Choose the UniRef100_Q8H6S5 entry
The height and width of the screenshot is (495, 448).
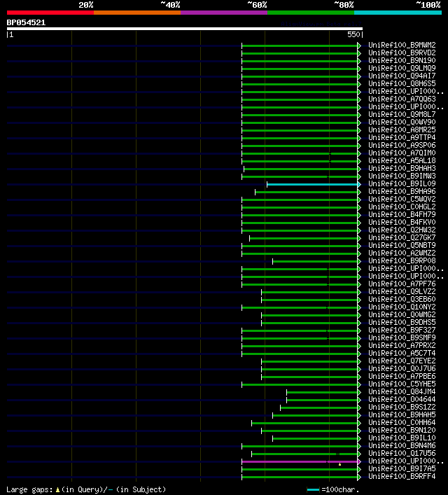[x=402, y=83]
